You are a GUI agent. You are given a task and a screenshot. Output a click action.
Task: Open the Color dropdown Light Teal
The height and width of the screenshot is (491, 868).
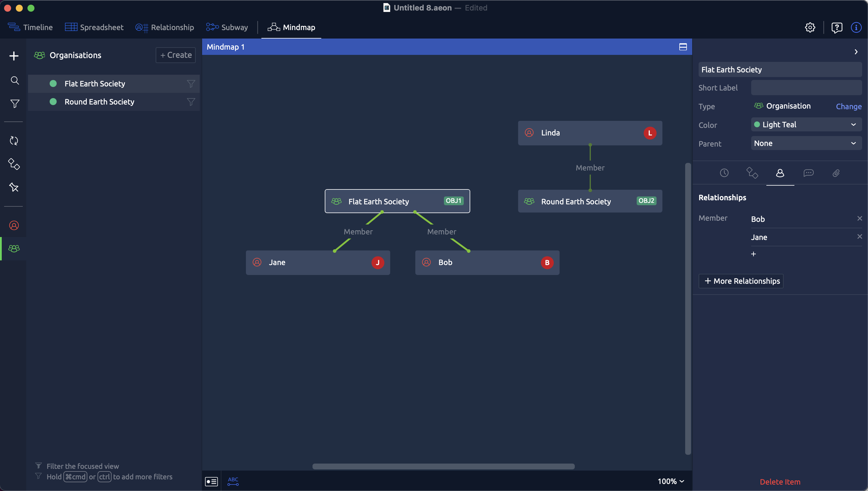[806, 124]
